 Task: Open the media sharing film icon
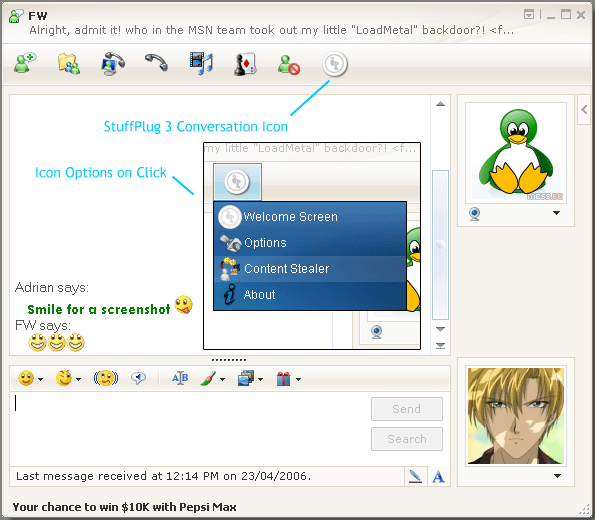(201, 63)
